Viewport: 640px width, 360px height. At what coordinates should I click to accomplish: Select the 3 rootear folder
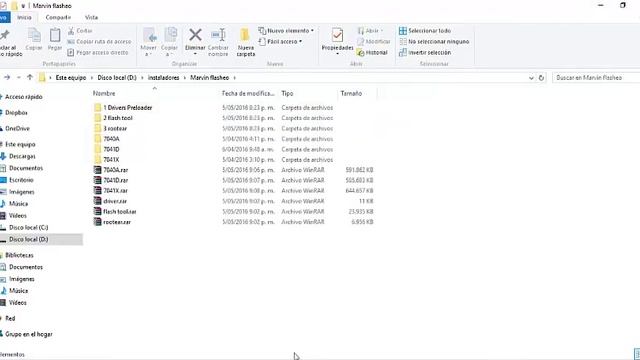pos(115,129)
